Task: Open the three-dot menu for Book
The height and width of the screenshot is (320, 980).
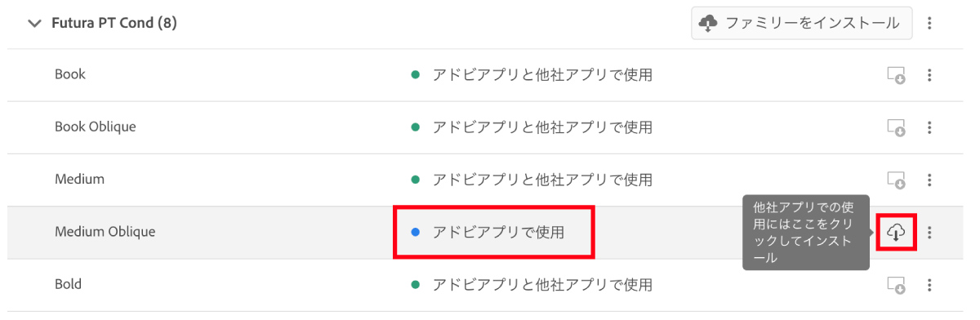Action: [929, 75]
